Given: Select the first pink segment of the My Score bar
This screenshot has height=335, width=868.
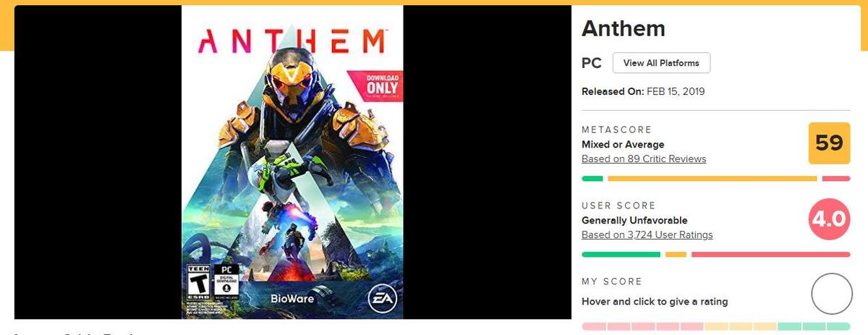Looking at the screenshot, I should [593, 326].
